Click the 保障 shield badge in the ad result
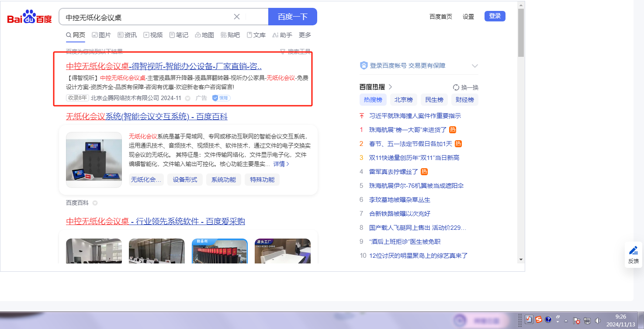This screenshot has width=644, height=329. click(221, 98)
